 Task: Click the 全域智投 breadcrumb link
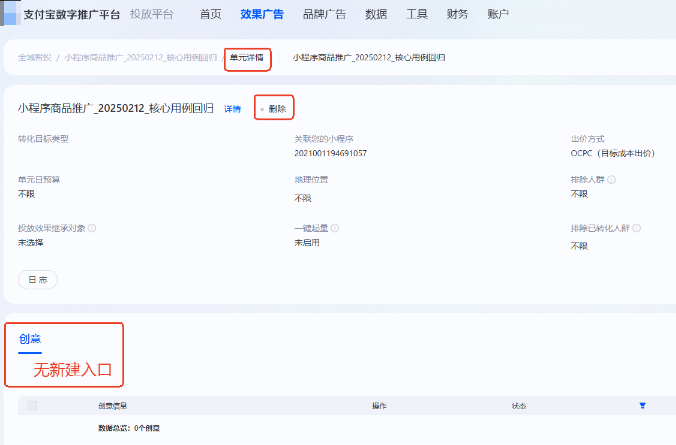click(x=34, y=57)
